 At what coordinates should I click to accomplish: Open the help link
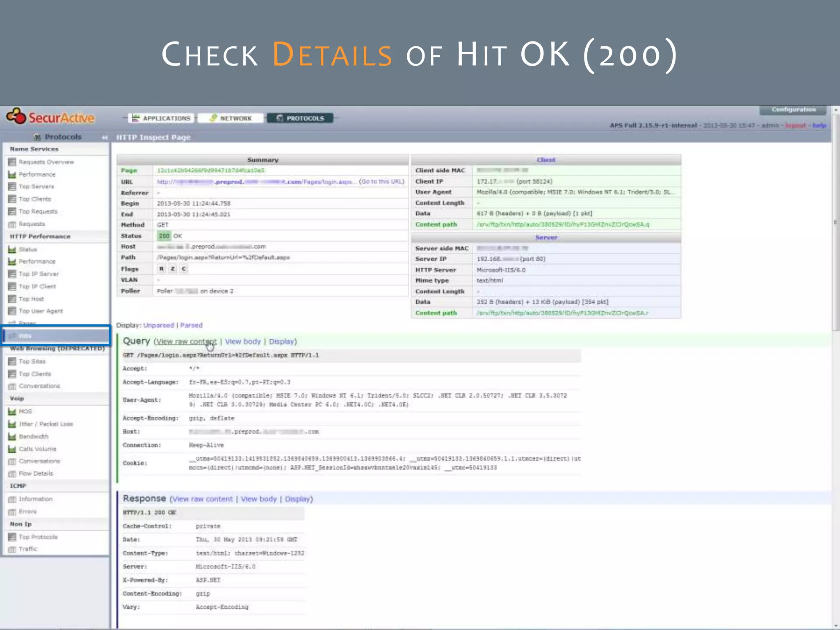point(819,126)
